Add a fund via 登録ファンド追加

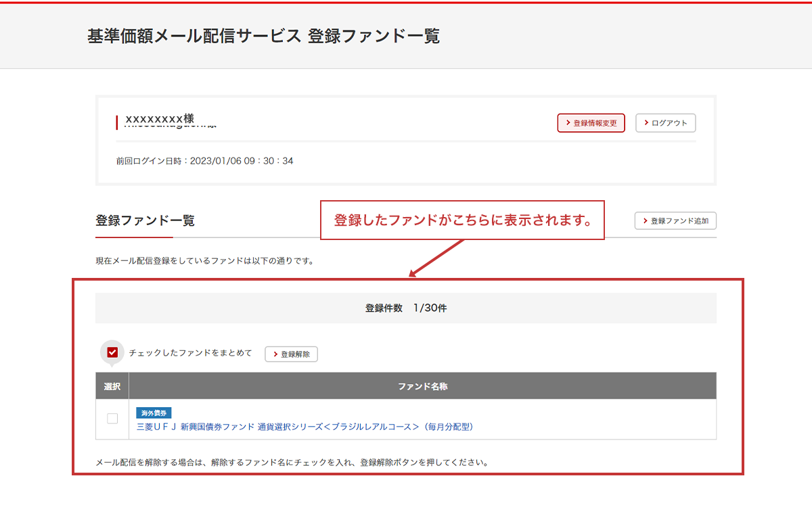coord(675,221)
